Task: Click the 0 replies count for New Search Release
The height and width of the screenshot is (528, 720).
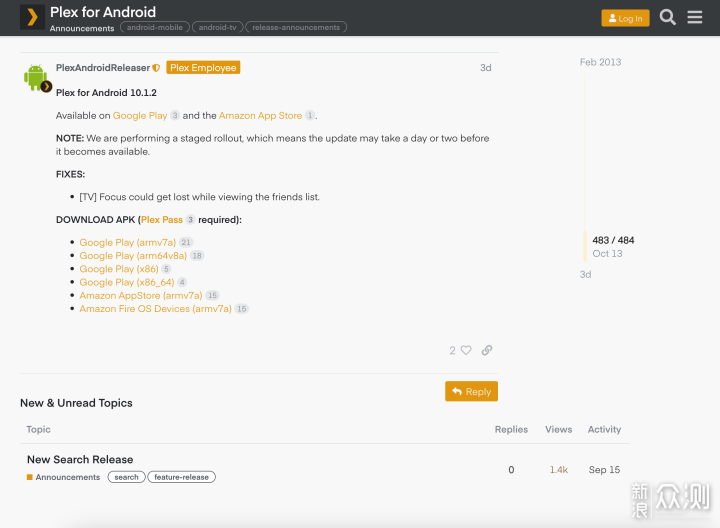Action: tap(511, 470)
